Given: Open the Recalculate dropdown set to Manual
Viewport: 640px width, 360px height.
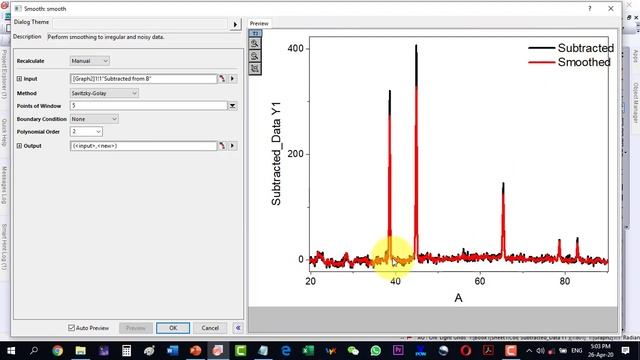Looking at the screenshot, I should [89, 61].
